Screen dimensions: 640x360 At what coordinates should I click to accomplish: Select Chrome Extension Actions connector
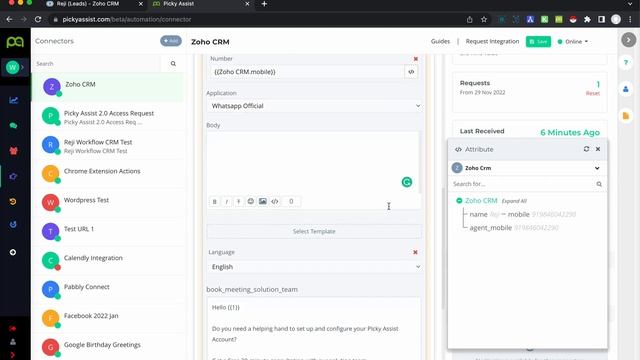(x=109, y=174)
